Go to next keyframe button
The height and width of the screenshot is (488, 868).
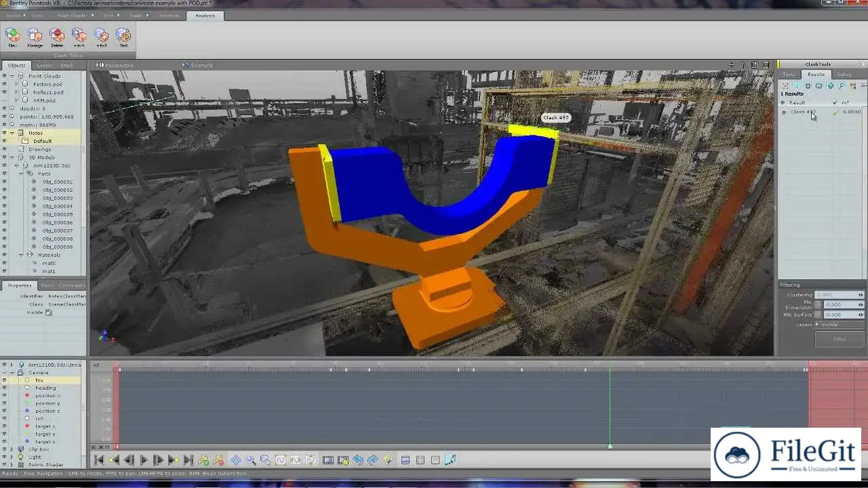click(x=174, y=460)
